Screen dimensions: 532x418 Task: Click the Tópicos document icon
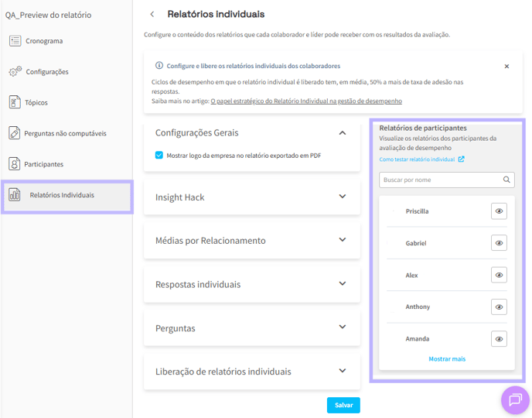click(x=14, y=102)
